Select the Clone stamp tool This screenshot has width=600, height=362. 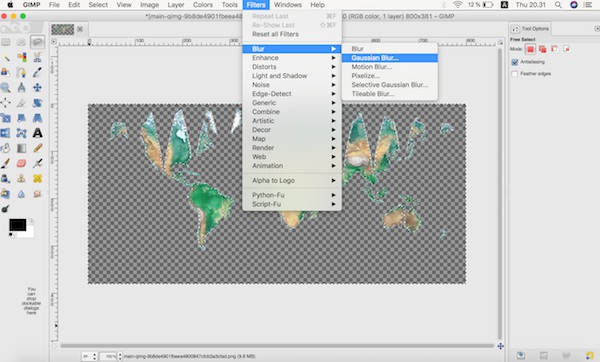(x=21, y=178)
